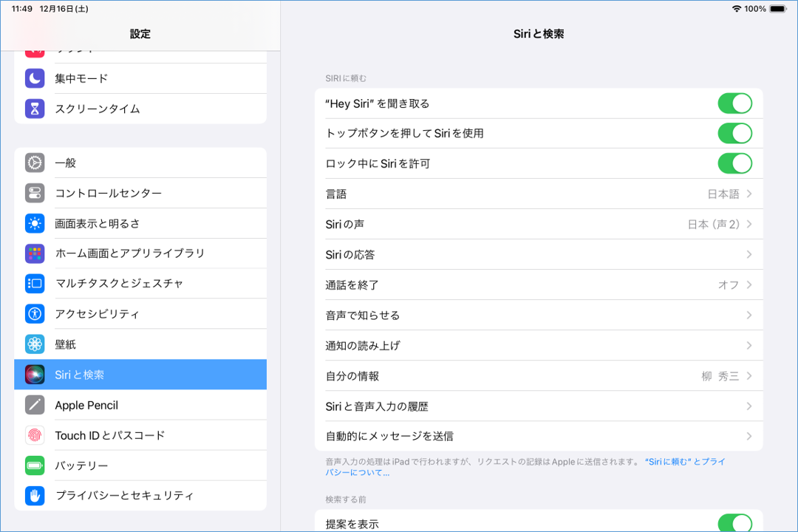This screenshot has width=798, height=532.
Task: Open Siriの声 voice options chevron
Action: [x=749, y=224]
